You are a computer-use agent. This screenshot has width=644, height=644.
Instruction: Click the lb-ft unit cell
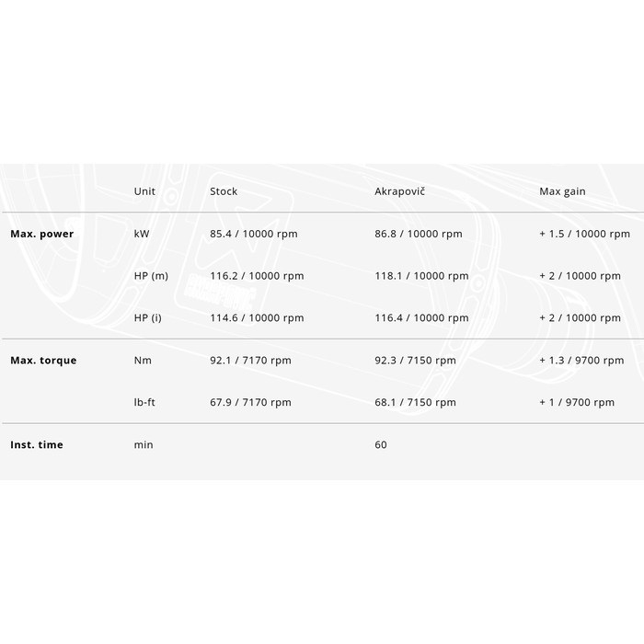(x=145, y=402)
